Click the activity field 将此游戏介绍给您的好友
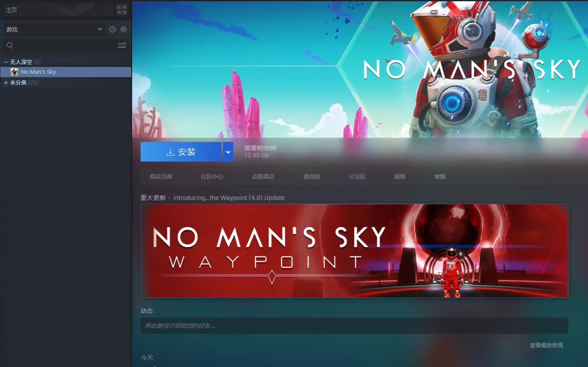588x367 pixels. click(x=355, y=326)
